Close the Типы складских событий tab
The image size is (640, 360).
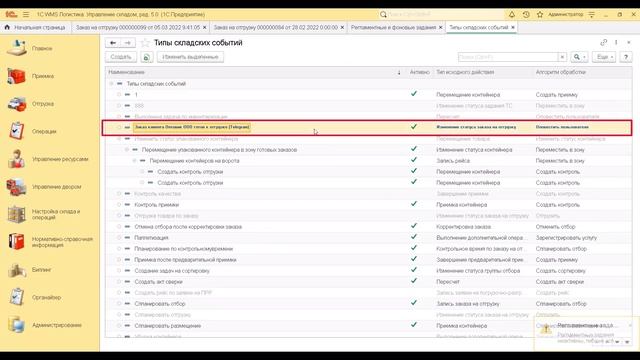(513, 27)
